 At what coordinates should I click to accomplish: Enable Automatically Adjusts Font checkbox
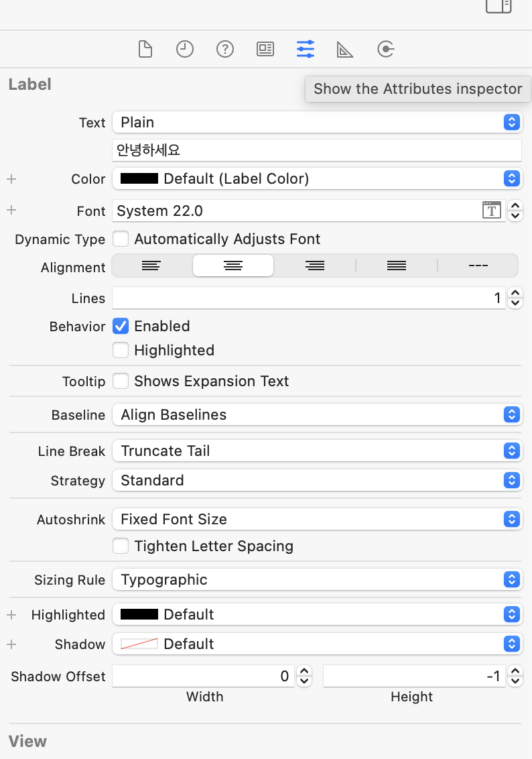coord(121,239)
